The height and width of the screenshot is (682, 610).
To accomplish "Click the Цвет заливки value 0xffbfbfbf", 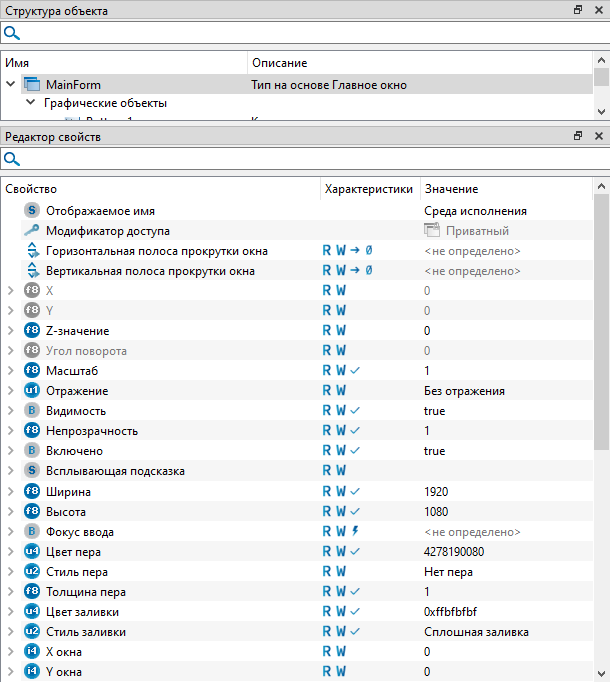I will point(450,611).
